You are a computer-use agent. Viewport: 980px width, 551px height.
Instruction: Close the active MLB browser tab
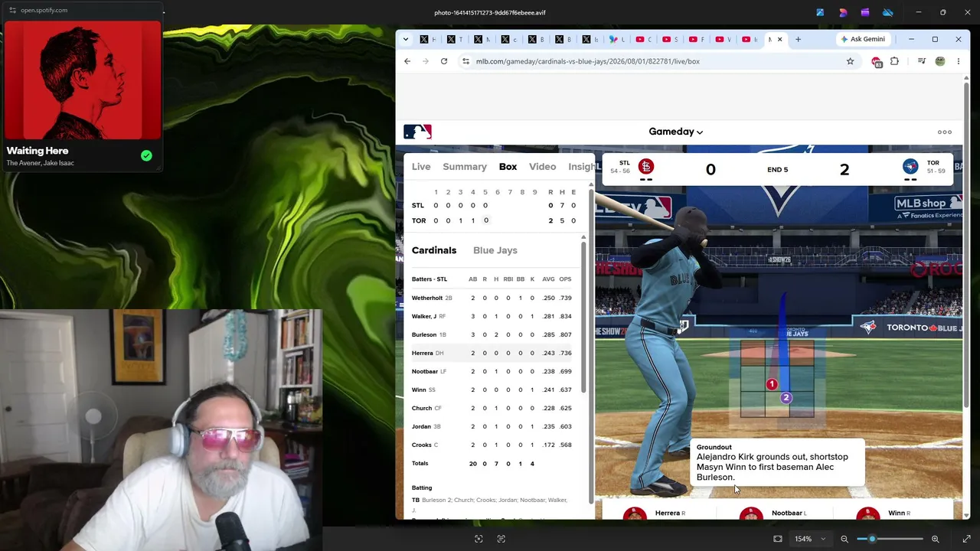[x=779, y=39]
